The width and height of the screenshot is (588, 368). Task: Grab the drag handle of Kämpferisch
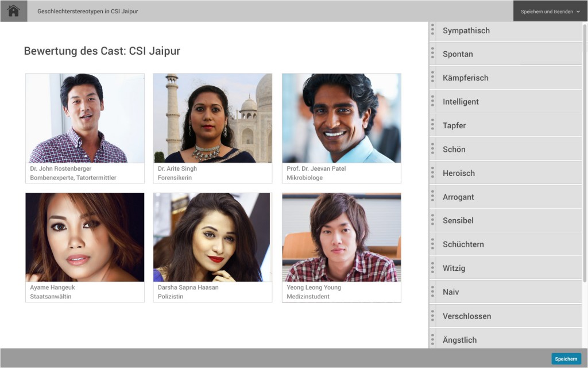pos(432,78)
